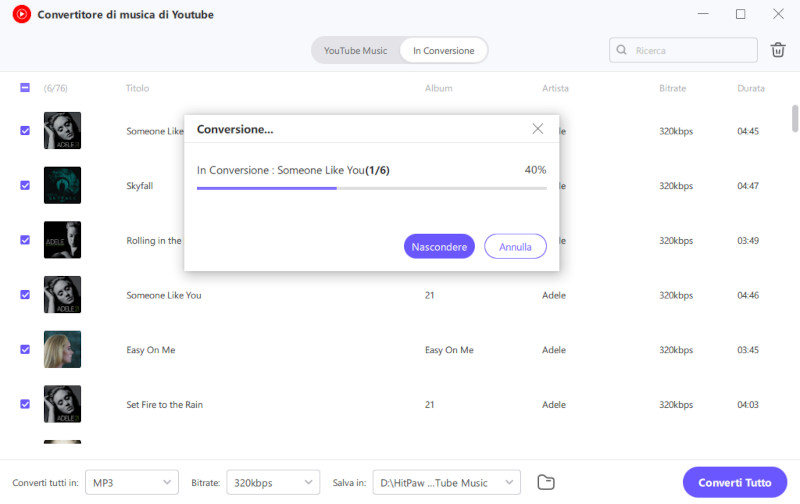Open the output folder via folder icon

(x=546, y=482)
